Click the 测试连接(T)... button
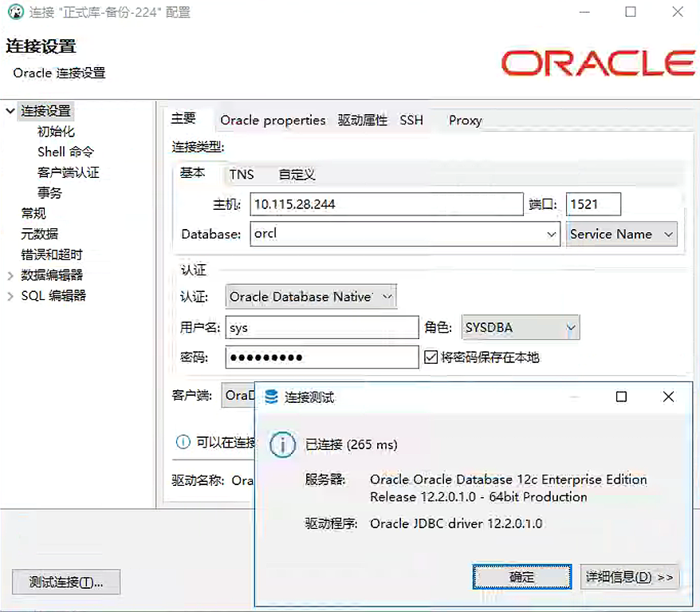The image size is (700, 612). pyautogui.click(x=66, y=582)
